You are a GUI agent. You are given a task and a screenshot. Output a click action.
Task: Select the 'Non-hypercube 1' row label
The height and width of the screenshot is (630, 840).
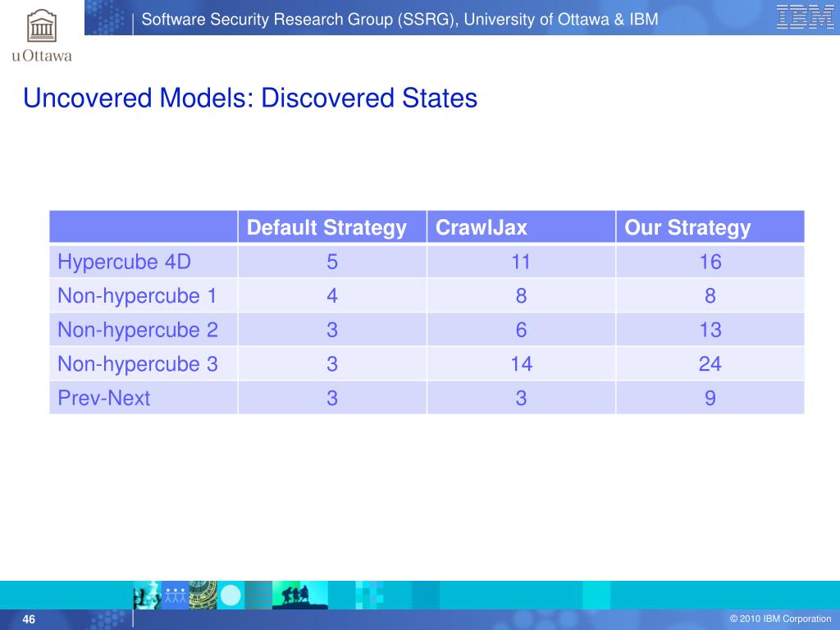click(x=137, y=295)
